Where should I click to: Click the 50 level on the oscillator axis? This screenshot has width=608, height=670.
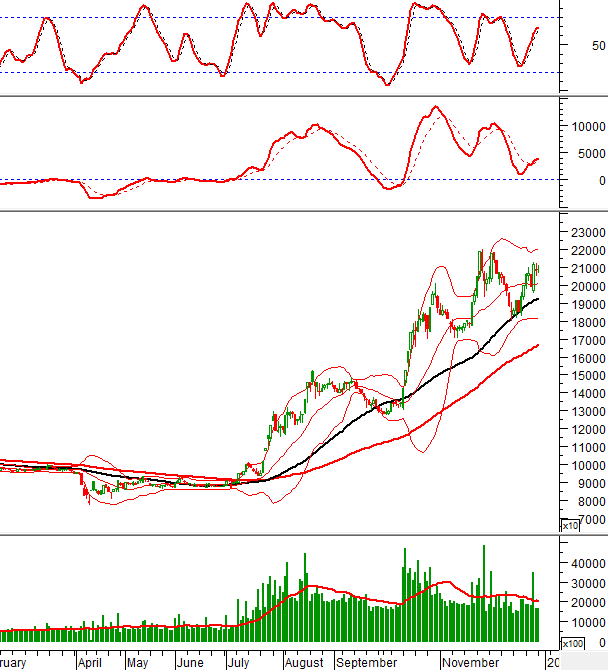point(598,46)
